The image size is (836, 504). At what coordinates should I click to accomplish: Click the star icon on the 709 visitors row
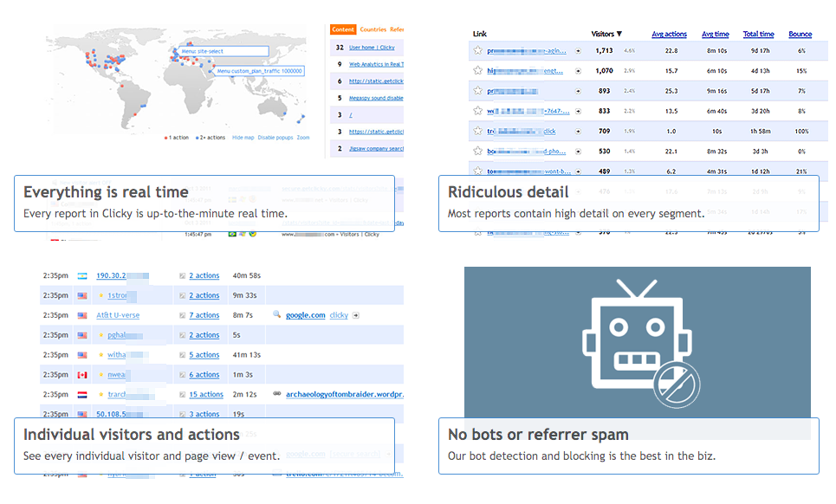tap(477, 131)
